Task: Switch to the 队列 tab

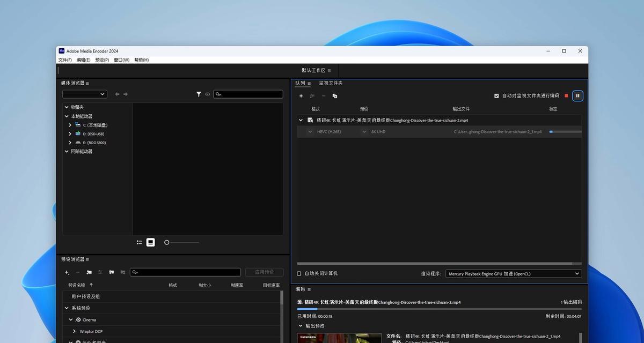Action: (300, 83)
